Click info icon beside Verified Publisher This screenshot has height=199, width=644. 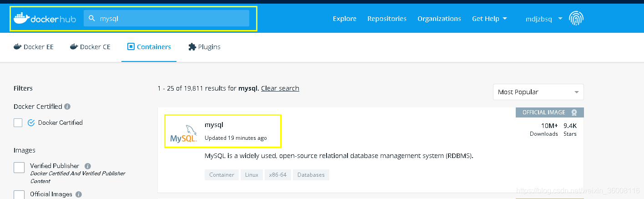pos(88,166)
